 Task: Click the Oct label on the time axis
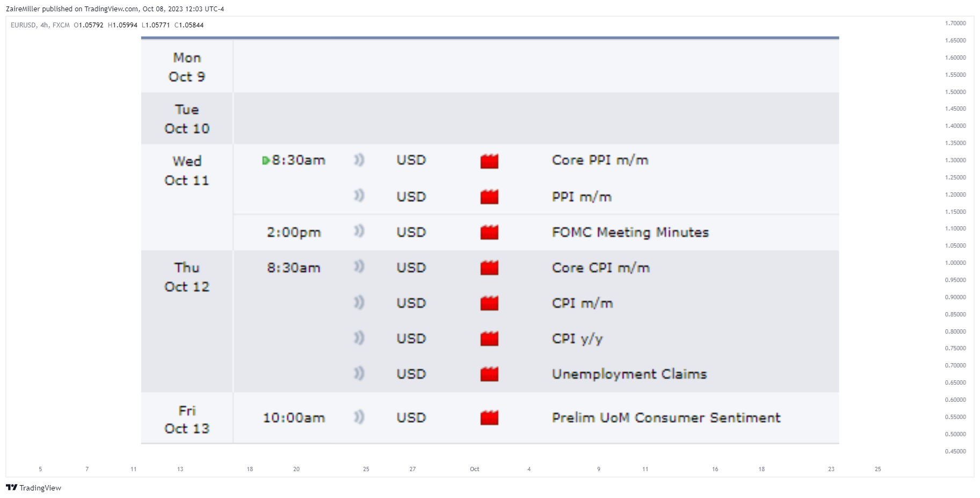tap(475, 469)
